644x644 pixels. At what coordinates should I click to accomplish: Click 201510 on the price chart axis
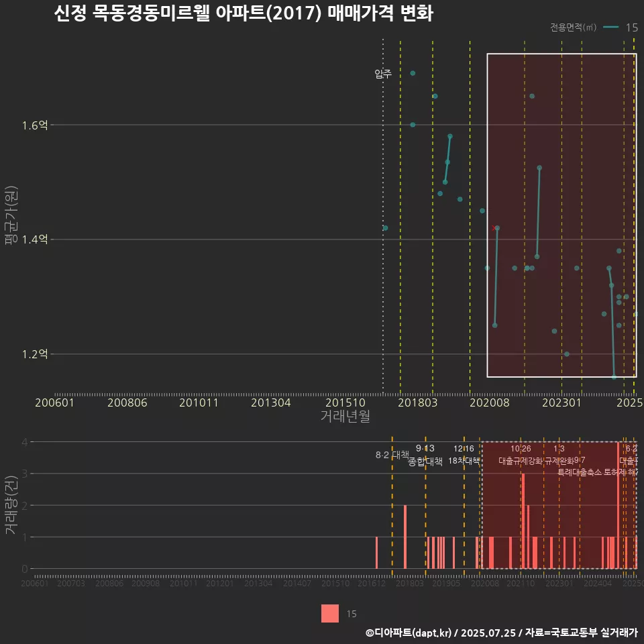click(x=345, y=402)
